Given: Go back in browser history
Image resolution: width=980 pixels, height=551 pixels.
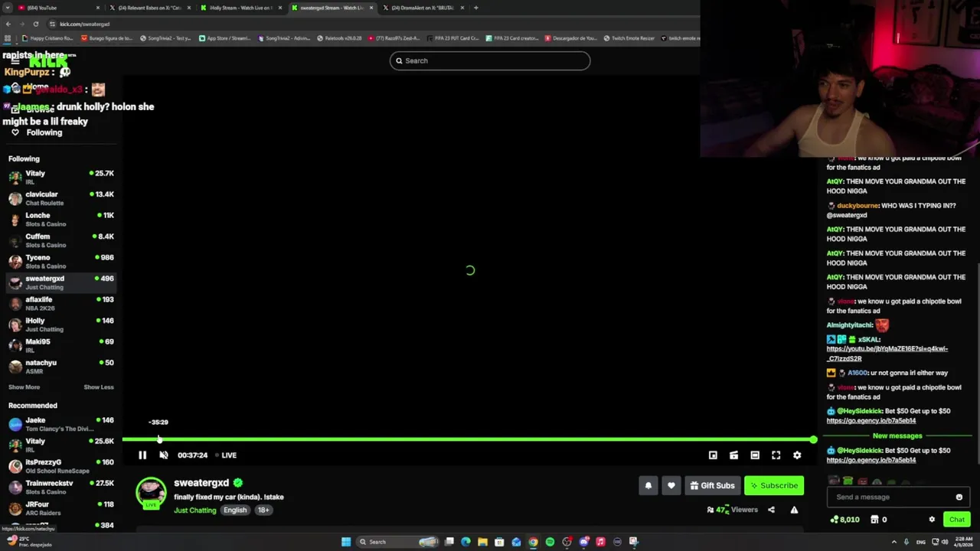Looking at the screenshot, I should pyautogui.click(x=8, y=24).
